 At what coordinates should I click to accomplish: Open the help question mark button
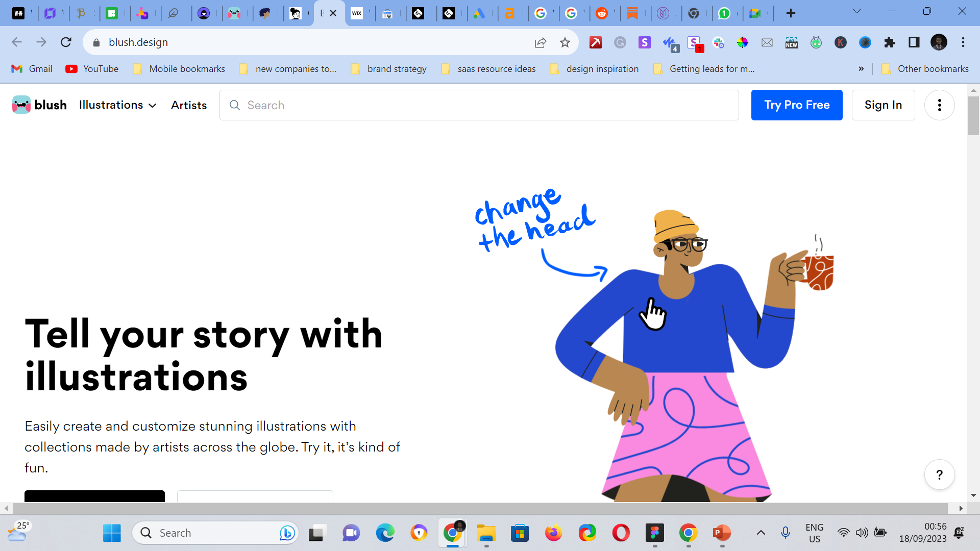939,475
